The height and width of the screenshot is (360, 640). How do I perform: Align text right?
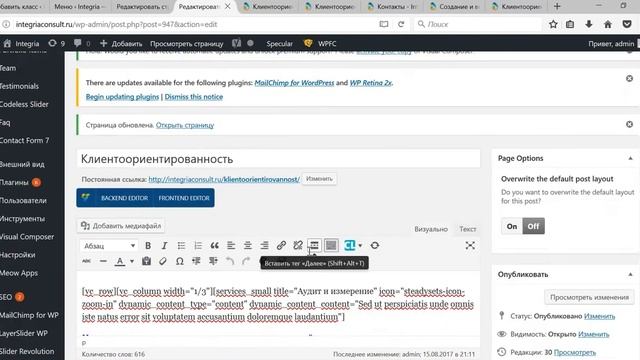(x=264, y=246)
